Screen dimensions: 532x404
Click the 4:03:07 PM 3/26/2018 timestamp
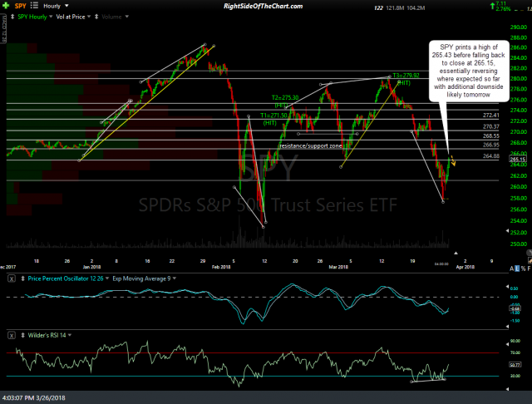tap(34, 397)
